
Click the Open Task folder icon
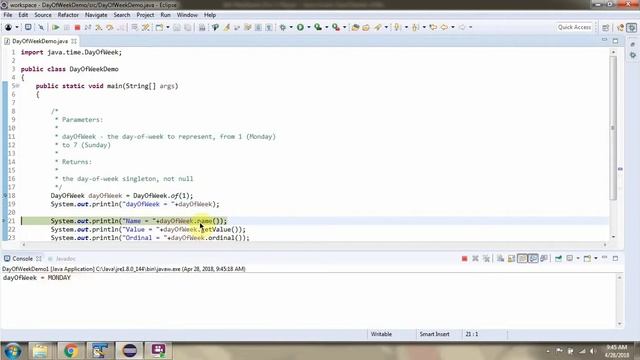[x=366, y=27]
